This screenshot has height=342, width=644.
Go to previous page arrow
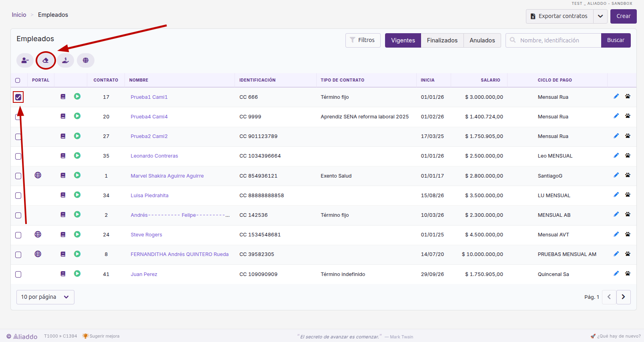609,297
